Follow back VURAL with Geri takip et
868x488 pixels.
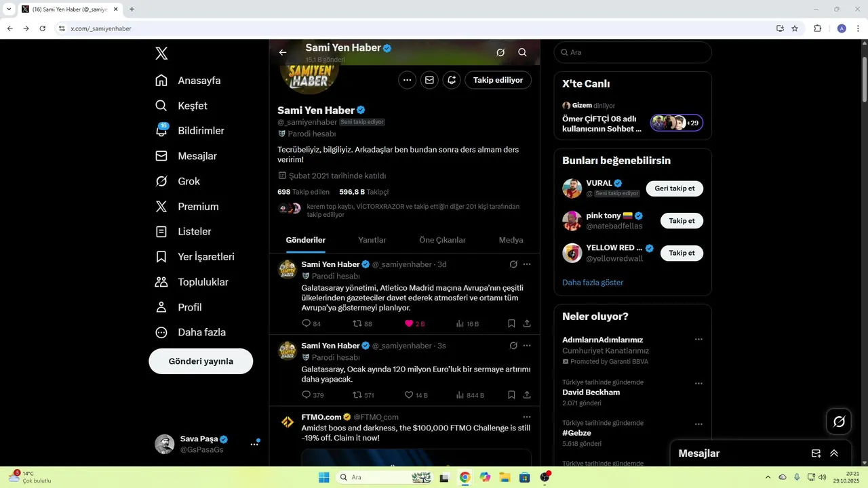point(675,188)
